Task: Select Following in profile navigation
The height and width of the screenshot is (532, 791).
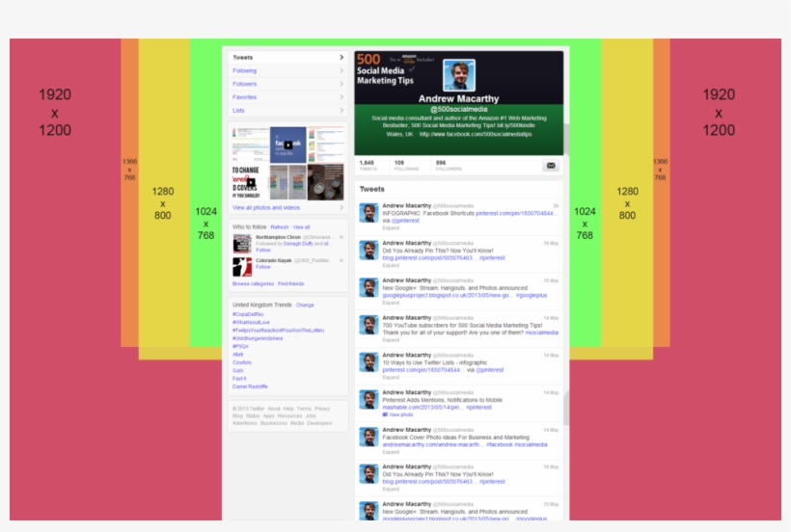Action: pos(287,70)
